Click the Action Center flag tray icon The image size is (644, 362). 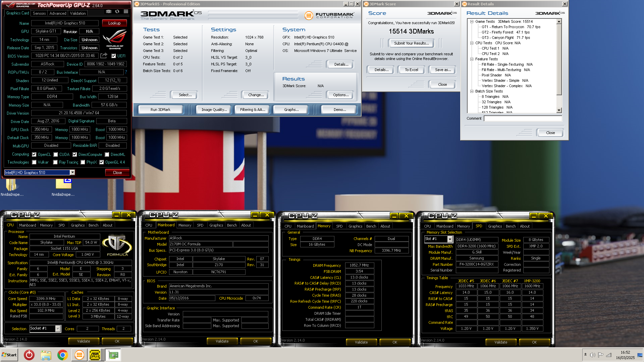[601, 355]
